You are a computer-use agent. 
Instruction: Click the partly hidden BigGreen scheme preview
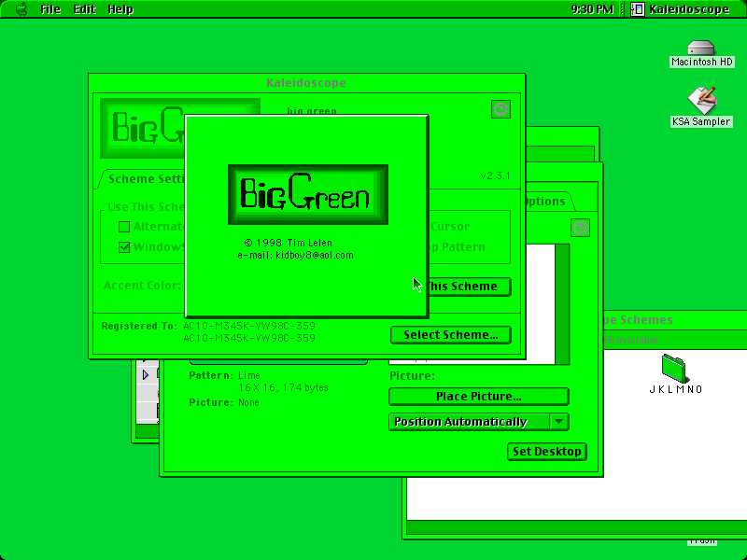pyautogui.click(x=142, y=128)
